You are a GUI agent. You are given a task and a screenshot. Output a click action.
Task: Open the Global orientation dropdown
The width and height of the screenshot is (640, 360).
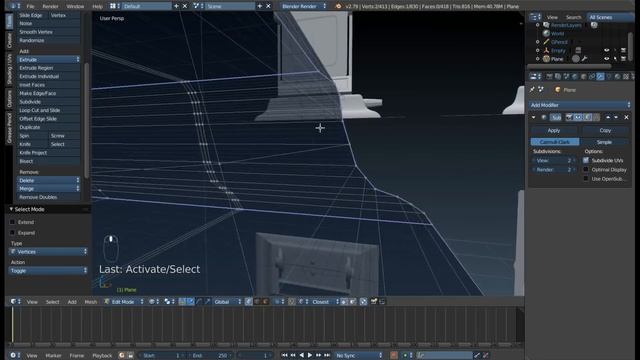pos(227,302)
